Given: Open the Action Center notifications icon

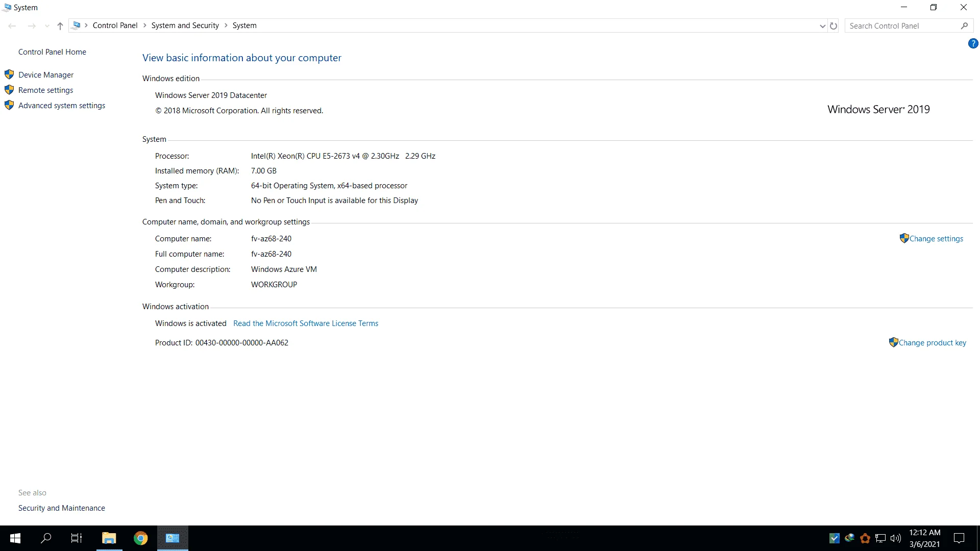Looking at the screenshot, I should [x=959, y=538].
